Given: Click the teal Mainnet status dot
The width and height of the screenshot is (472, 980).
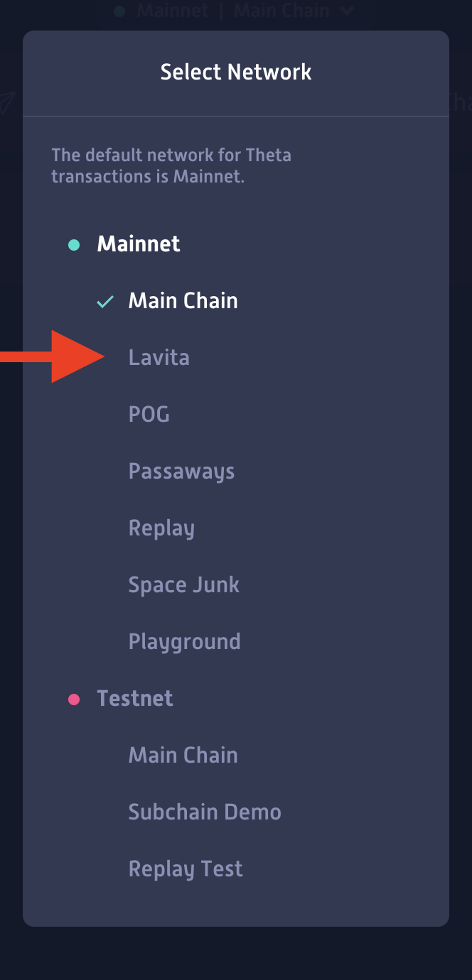Looking at the screenshot, I should [x=75, y=244].
